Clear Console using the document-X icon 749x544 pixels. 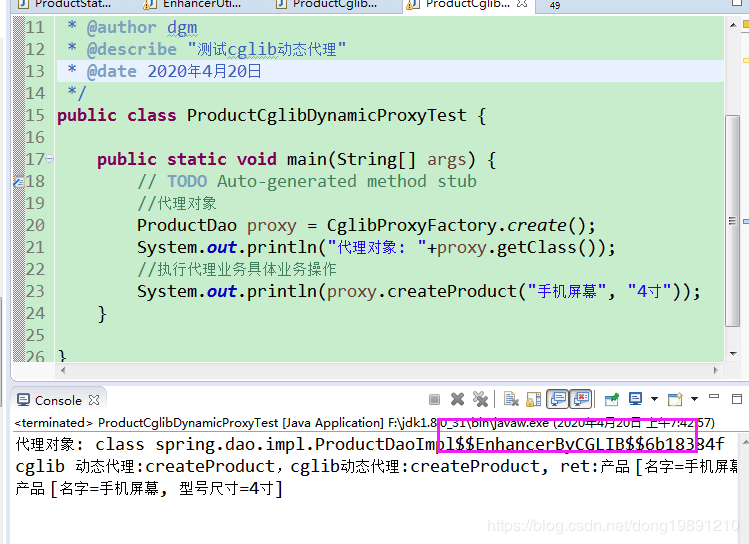511,399
